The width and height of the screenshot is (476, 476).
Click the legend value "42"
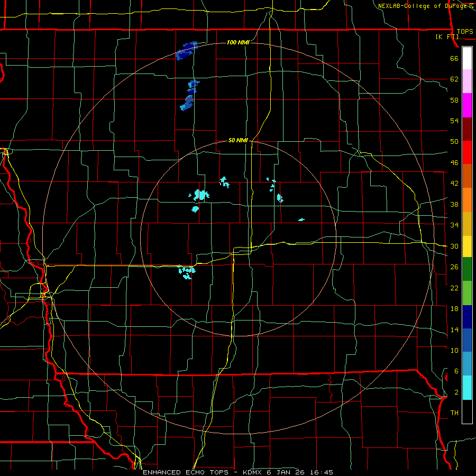[x=454, y=184]
